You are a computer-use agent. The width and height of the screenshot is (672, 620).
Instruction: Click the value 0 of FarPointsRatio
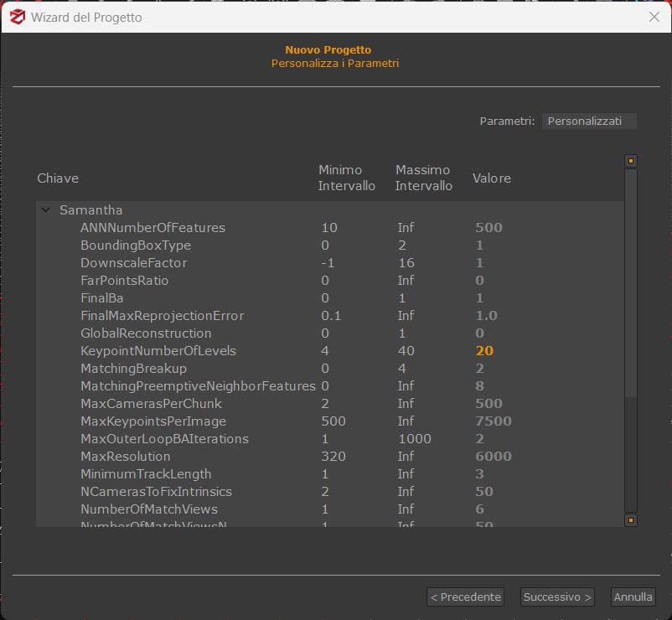pos(479,280)
